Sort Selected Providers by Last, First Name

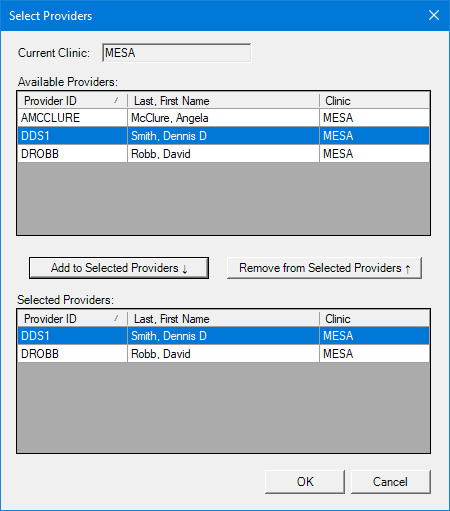tap(223, 318)
